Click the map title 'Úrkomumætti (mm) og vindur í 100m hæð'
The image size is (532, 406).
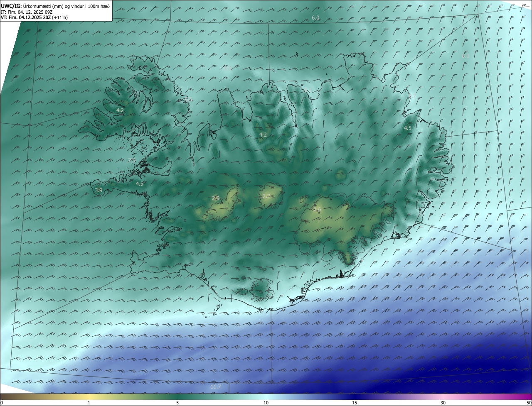click(66, 5)
